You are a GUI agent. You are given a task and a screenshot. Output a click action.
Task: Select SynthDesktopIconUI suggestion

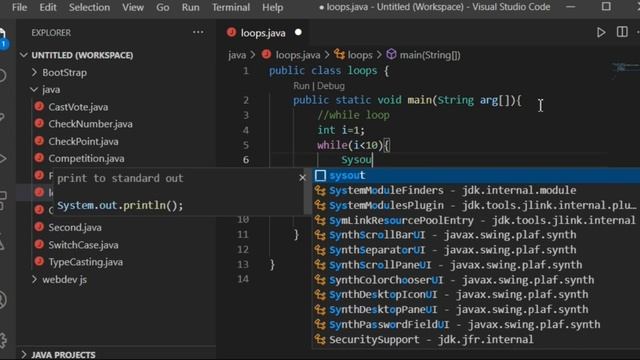pos(476,295)
